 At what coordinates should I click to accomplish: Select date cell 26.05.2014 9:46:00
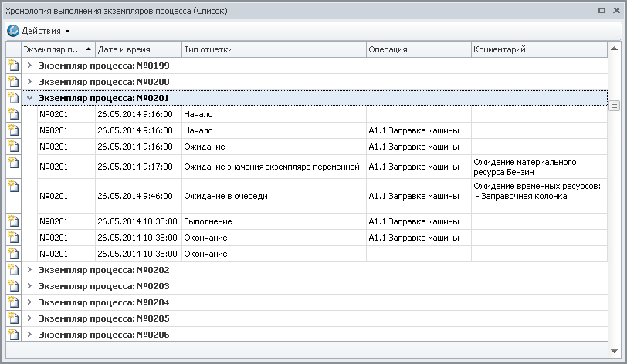click(x=138, y=196)
